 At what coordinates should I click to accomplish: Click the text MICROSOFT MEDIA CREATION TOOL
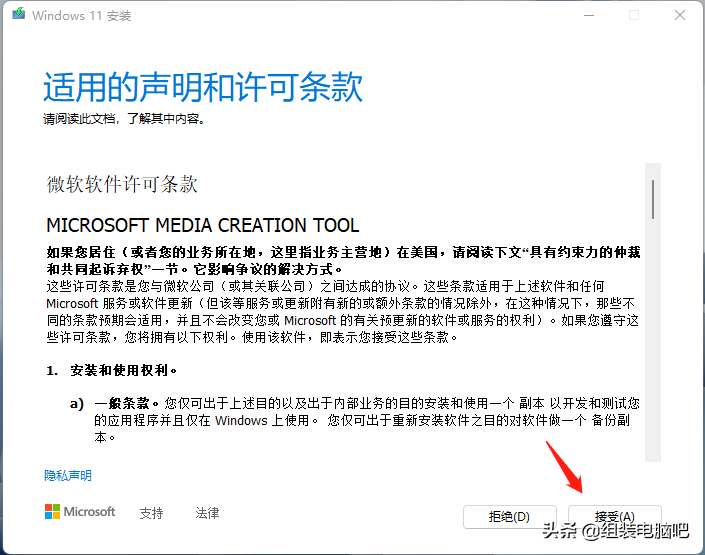pos(203,226)
